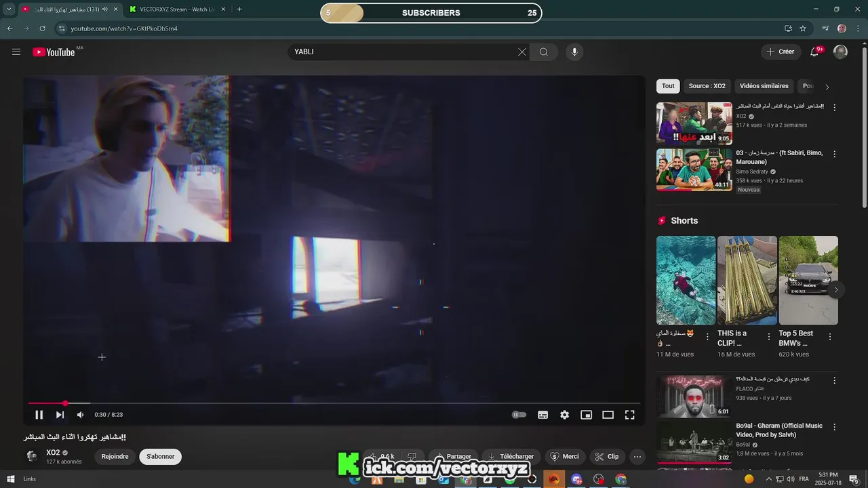Clear the YABLI search text

point(522,52)
